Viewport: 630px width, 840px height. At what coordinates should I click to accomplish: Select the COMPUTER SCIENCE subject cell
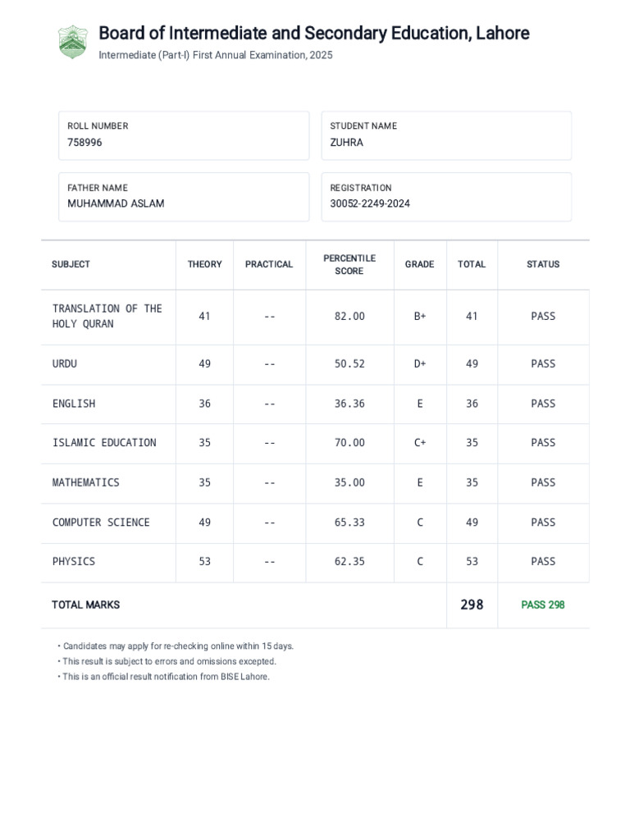(101, 523)
